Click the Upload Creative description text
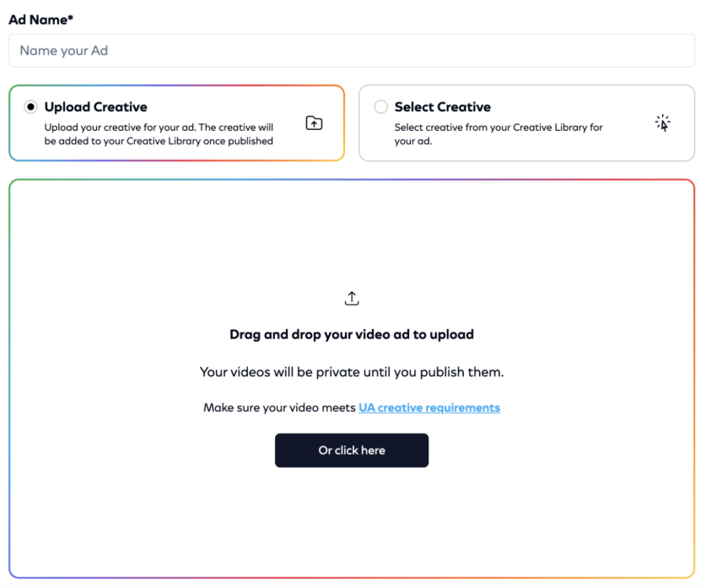 (x=159, y=135)
